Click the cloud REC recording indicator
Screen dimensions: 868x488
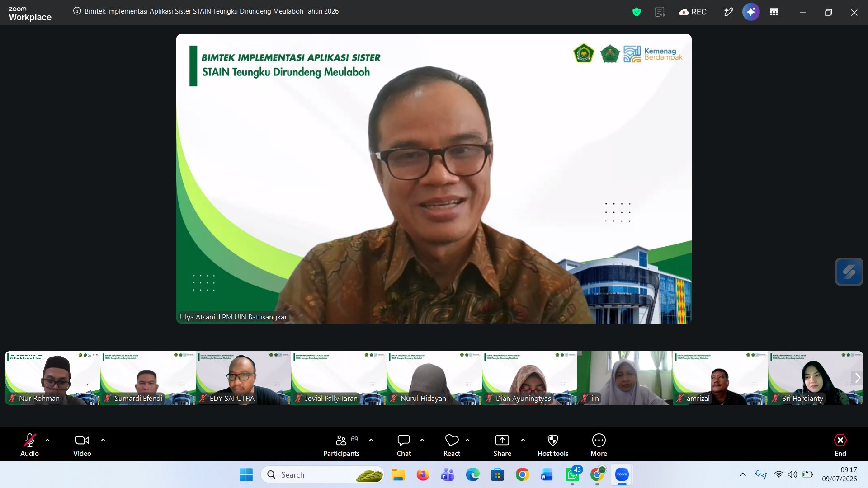pos(693,12)
